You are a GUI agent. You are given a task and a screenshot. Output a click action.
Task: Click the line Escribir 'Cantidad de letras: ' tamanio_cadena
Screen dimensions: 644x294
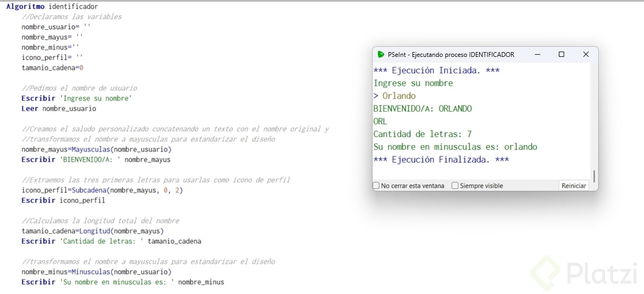(x=111, y=241)
